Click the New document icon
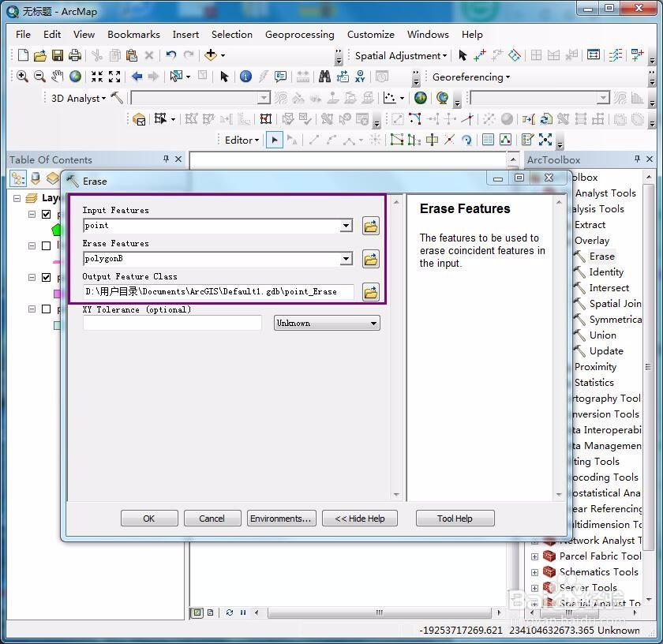This screenshot has height=644, width=663. coord(23,55)
